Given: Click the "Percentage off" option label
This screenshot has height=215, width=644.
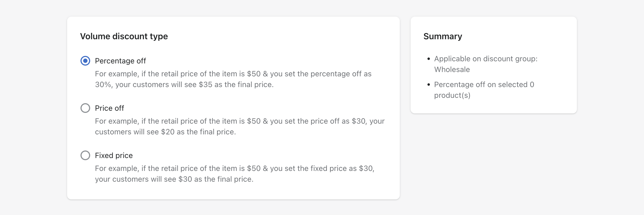Looking at the screenshot, I should [120, 61].
